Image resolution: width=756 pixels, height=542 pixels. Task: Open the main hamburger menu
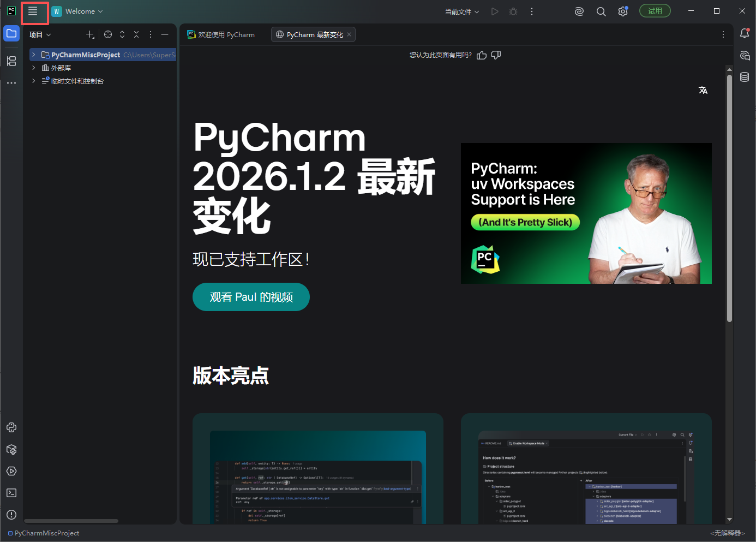[x=33, y=11]
